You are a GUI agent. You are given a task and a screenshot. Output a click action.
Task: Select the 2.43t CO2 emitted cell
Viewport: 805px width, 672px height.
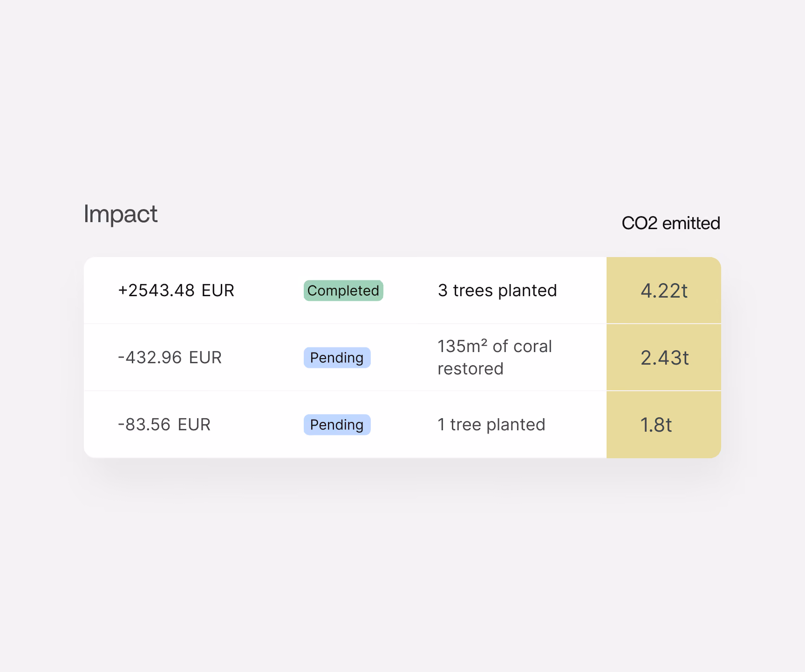664,358
